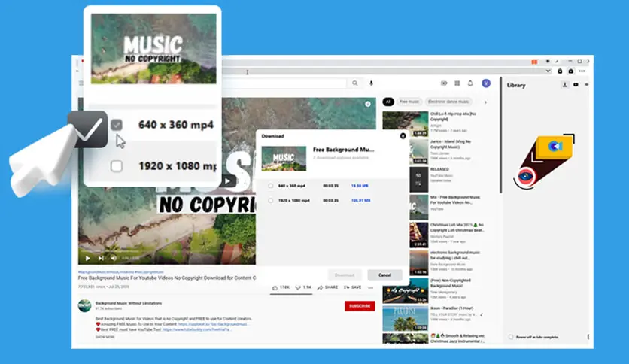Select the Free music filter chip

click(409, 102)
